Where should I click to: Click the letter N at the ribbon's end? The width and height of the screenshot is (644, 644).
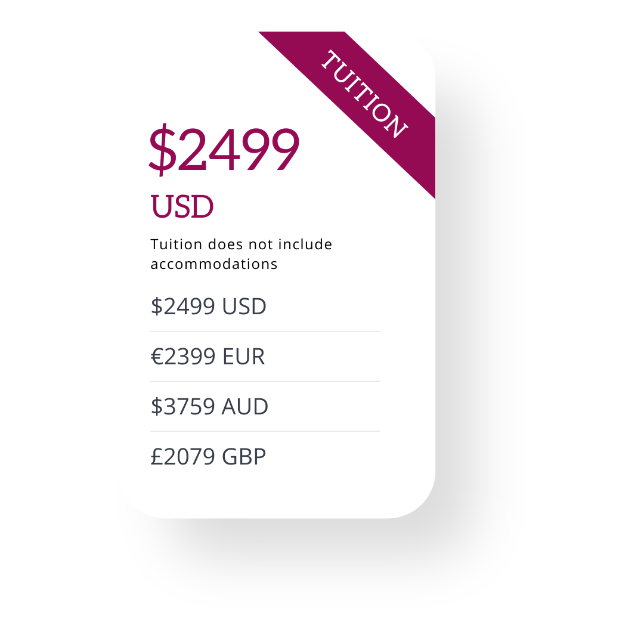click(x=397, y=125)
